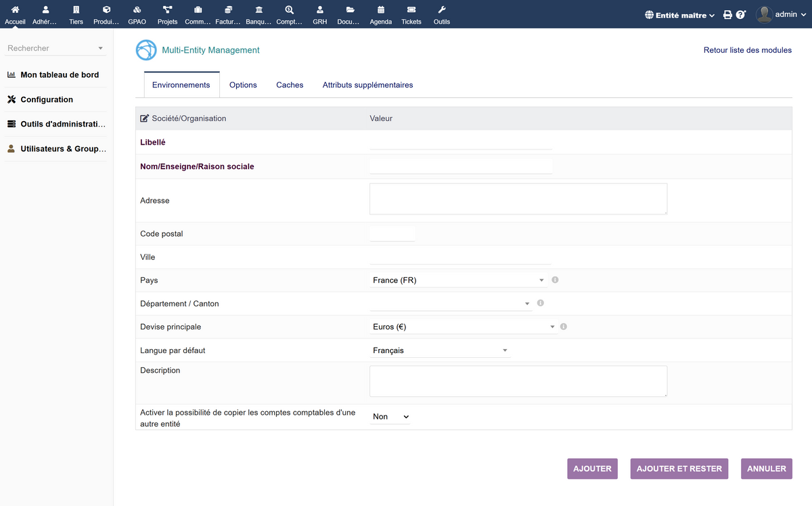Open the Entité maître selector
The height and width of the screenshot is (506, 812).
[x=679, y=14]
